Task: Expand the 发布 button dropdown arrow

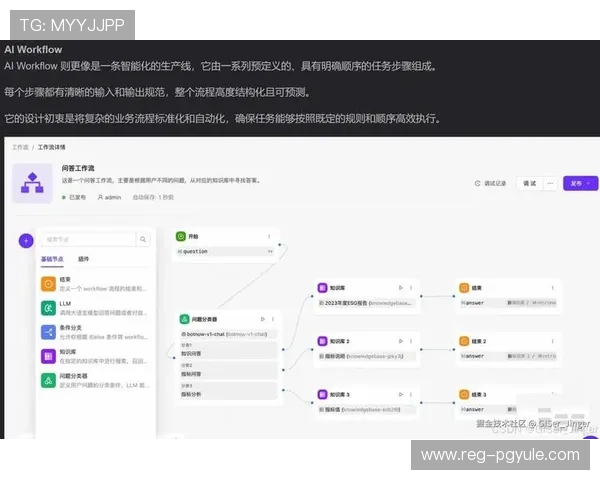Action: coord(589,183)
